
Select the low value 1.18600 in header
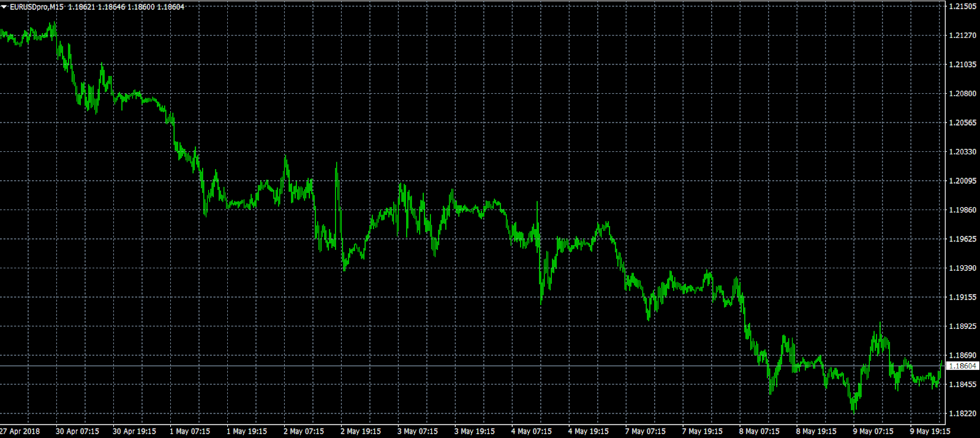coord(141,7)
